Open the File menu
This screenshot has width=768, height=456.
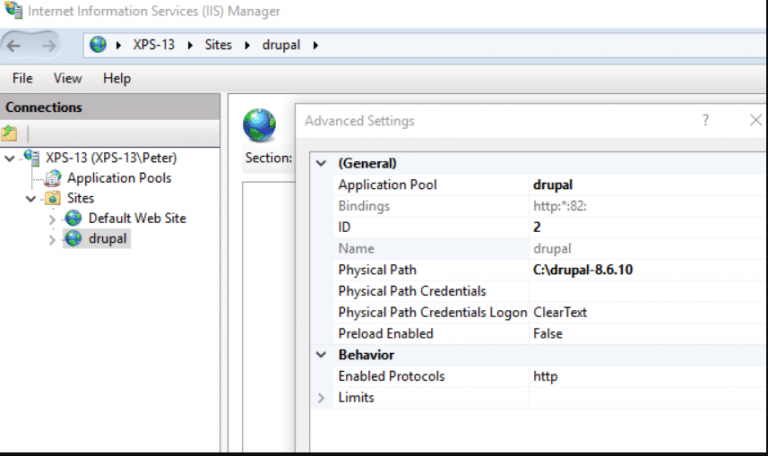point(23,78)
